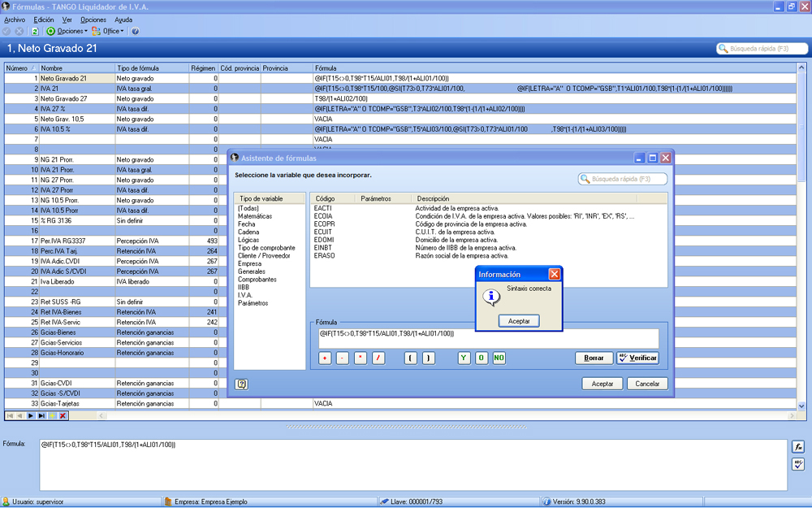The width and height of the screenshot is (812, 508).
Task: Open the Opciones menu in menu bar
Action: click(x=93, y=20)
